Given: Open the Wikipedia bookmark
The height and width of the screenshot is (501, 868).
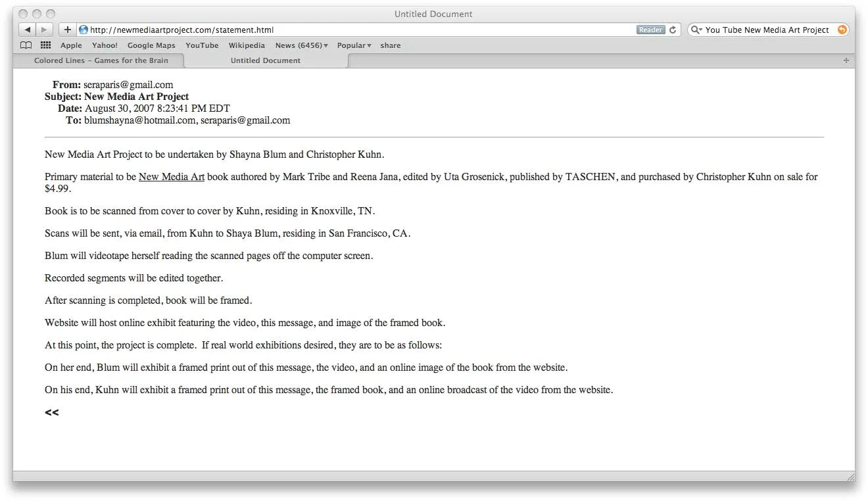Looking at the screenshot, I should [247, 45].
